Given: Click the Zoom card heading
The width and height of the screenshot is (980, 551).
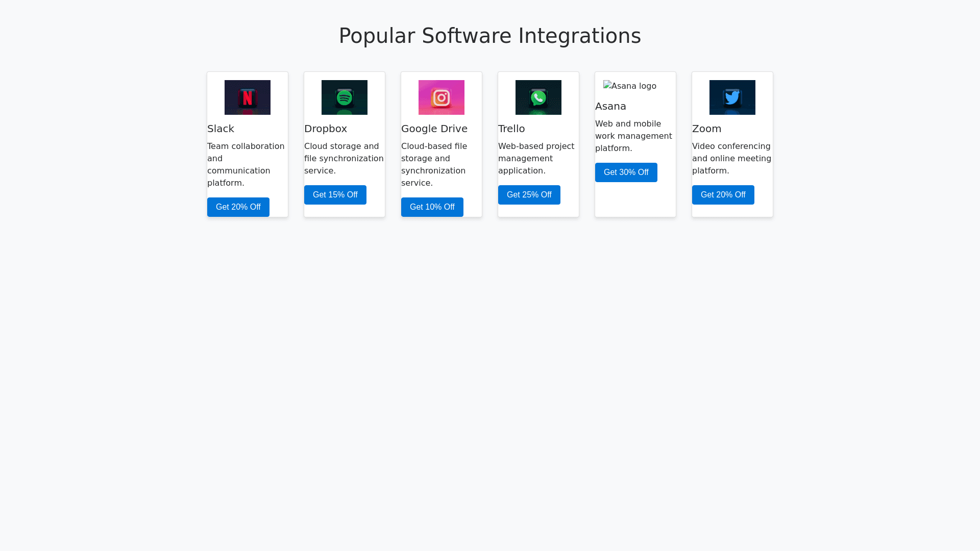Looking at the screenshot, I should [x=707, y=129].
